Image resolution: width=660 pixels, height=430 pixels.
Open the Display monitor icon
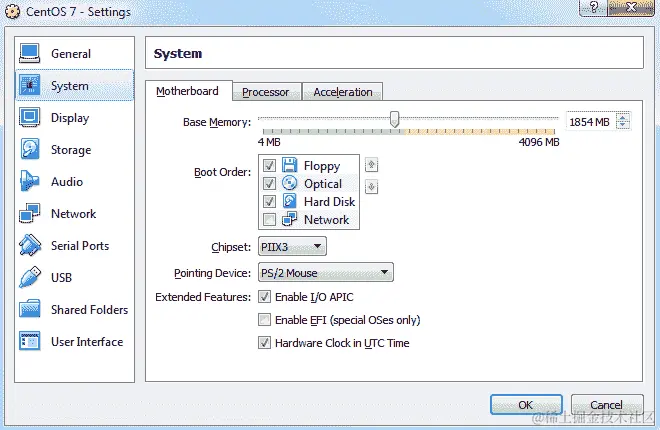tap(29, 118)
